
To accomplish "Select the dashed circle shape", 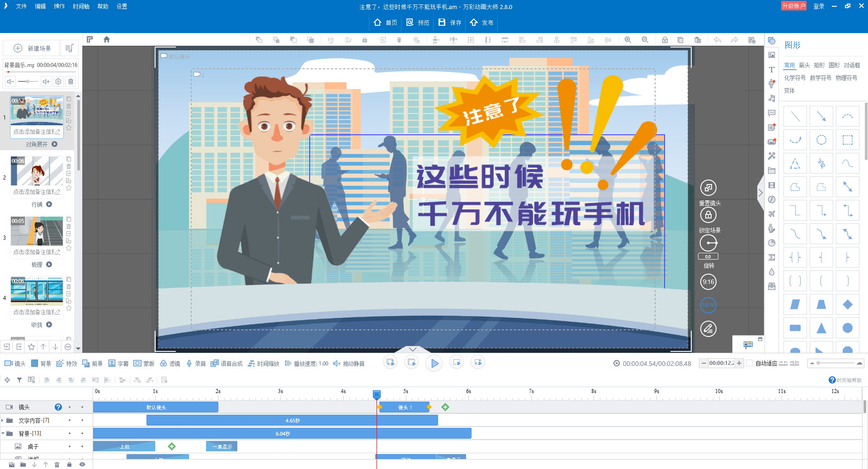I will click(x=821, y=140).
